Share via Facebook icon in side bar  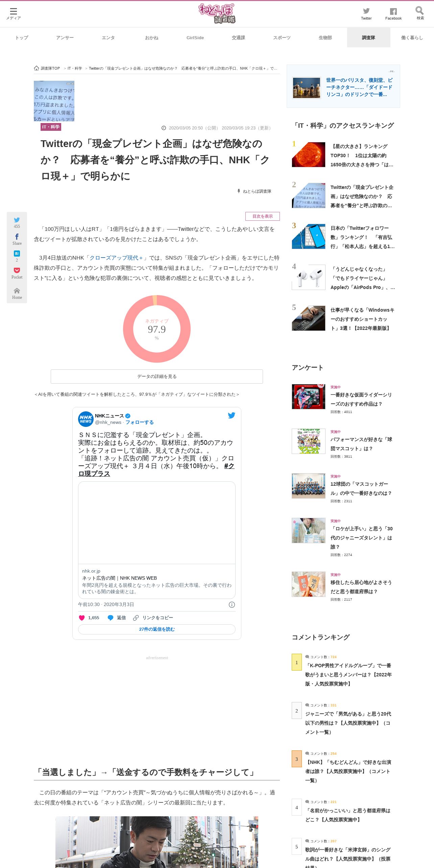(17, 237)
